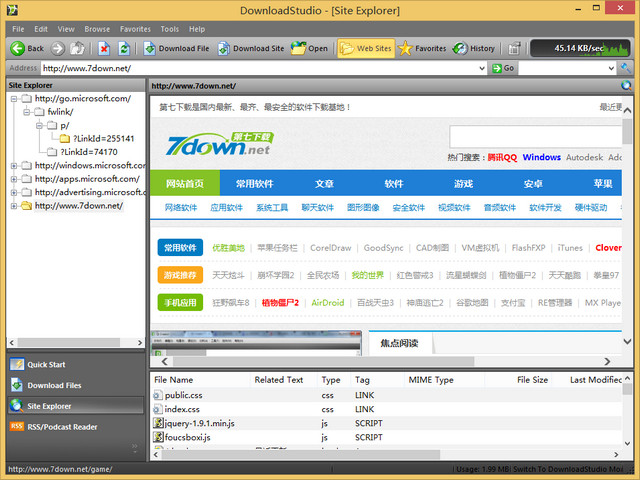Expand the windows.microsoft.com tree node
640x480 pixels.
pos(14,166)
